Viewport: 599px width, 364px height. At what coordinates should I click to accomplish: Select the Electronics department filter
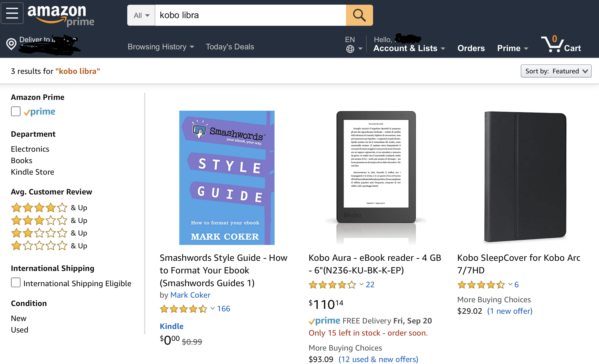(30, 149)
